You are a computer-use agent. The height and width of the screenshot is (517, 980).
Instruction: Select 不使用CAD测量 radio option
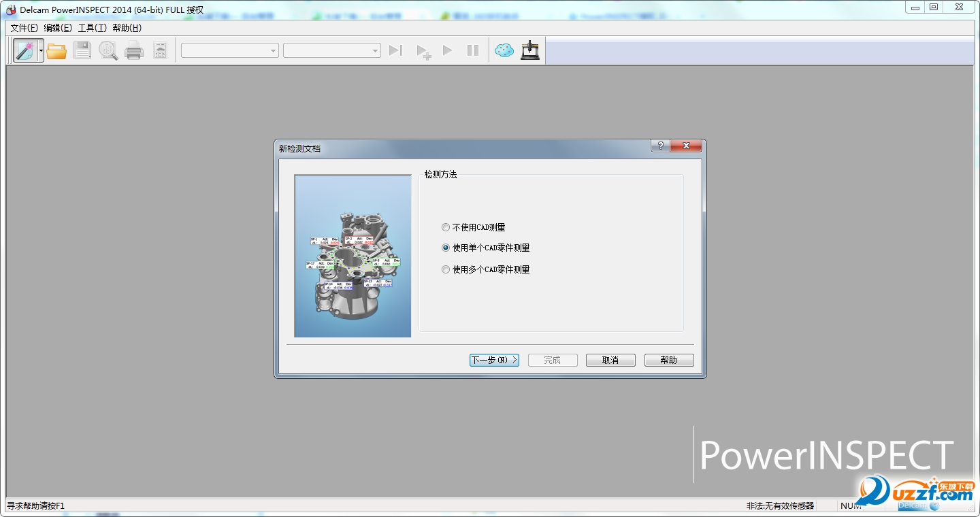(x=474, y=228)
